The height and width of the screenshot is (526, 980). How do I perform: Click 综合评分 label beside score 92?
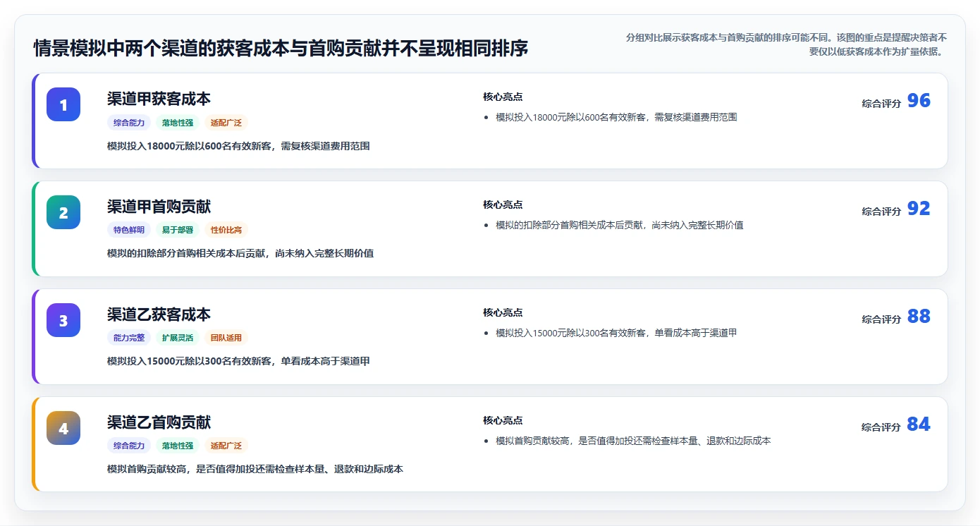tap(881, 211)
